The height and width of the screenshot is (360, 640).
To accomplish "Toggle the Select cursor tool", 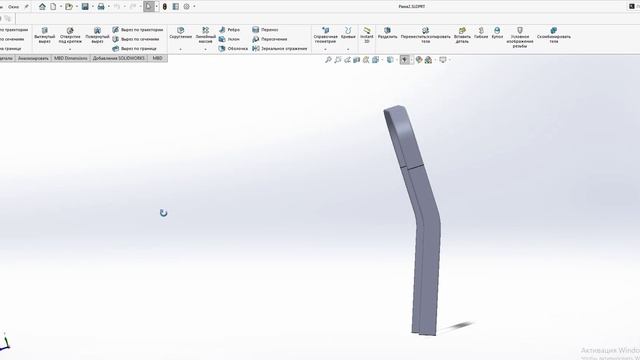I will [x=149, y=7].
